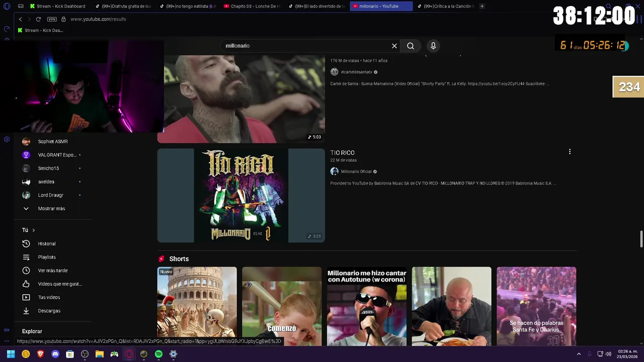Open Microsoft Store from taskbar

point(70,354)
